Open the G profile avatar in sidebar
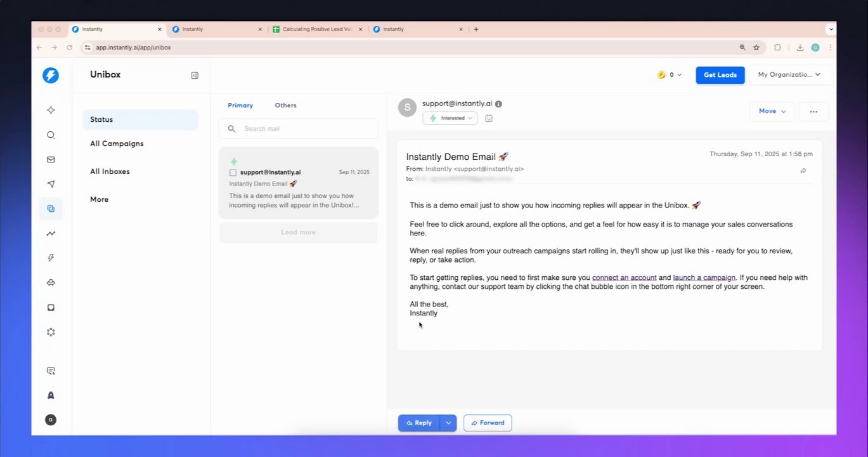Screen dimensions: 868x457 [x=51, y=420]
